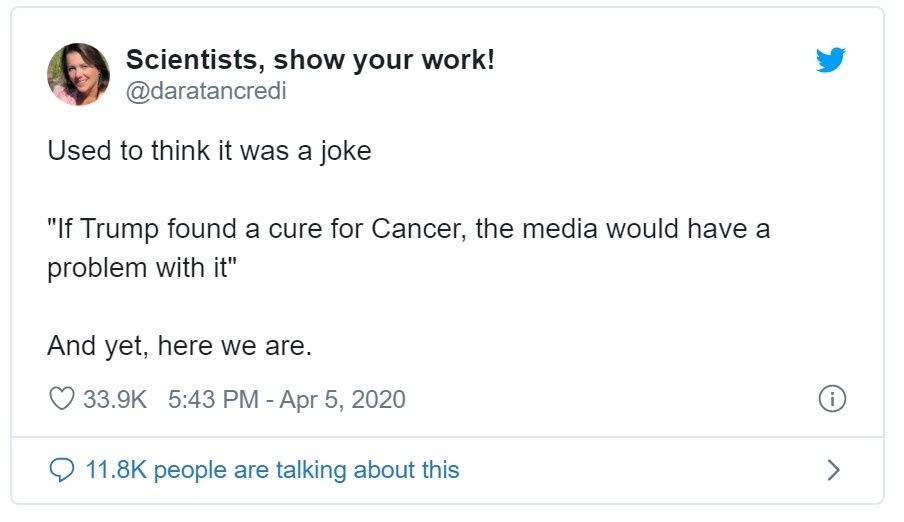The image size is (904, 522).
Task: Click the speech bubble reply icon
Action: tap(62, 470)
